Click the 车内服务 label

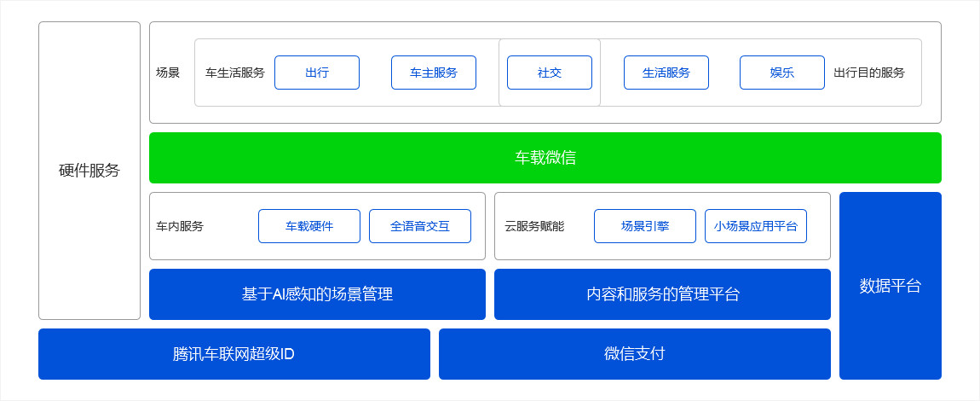click(x=180, y=226)
